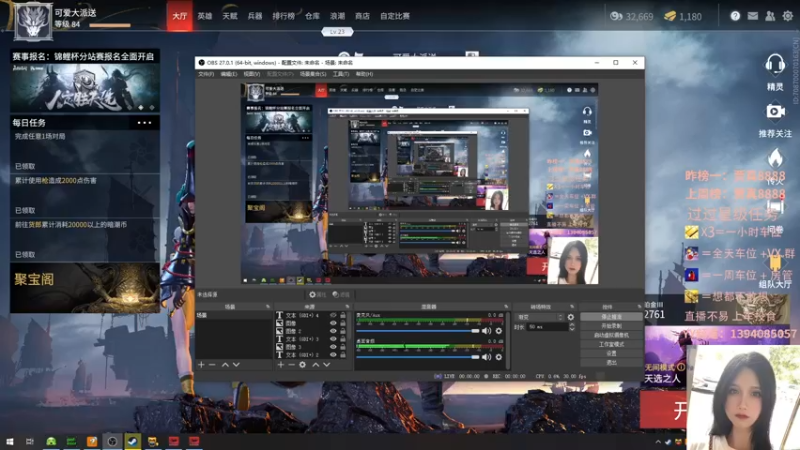Click gold currency icon showing 1,180
Screen dimensions: 800x450
669,16
